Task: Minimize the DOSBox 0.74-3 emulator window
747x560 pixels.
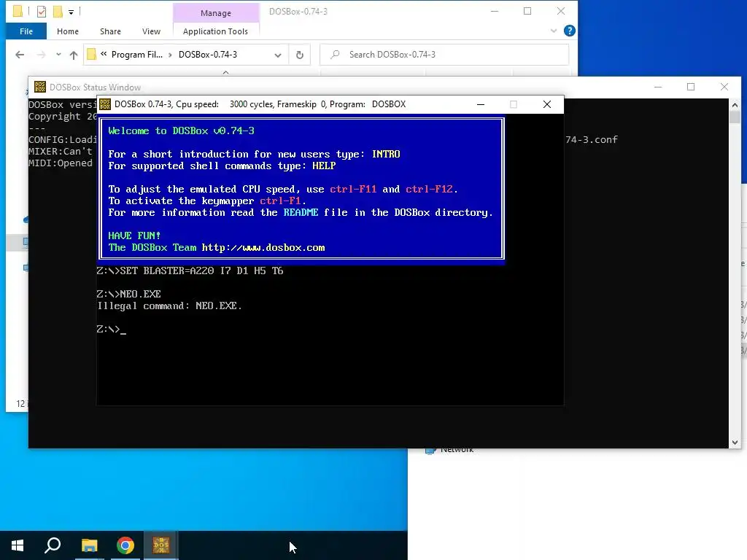Action: [x=481, y=104]
